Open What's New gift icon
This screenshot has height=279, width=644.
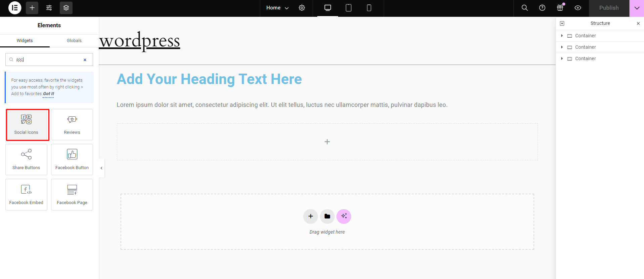[560, 8]
